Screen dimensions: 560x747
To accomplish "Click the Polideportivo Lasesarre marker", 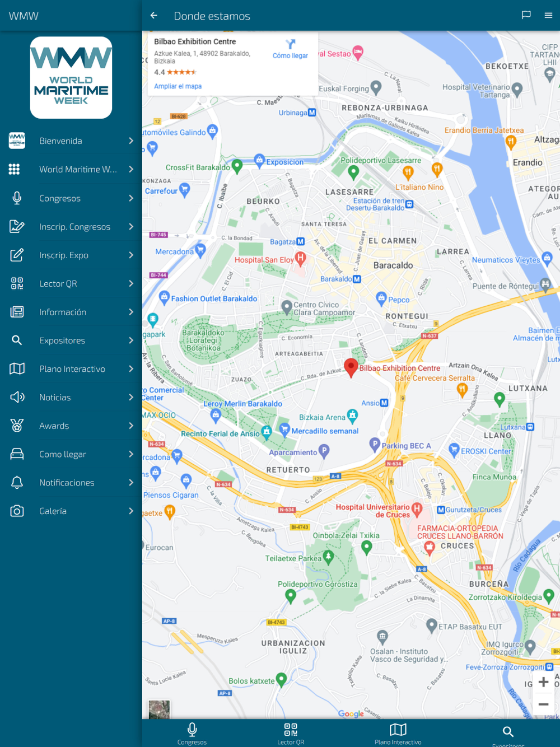I will point(353,172).
